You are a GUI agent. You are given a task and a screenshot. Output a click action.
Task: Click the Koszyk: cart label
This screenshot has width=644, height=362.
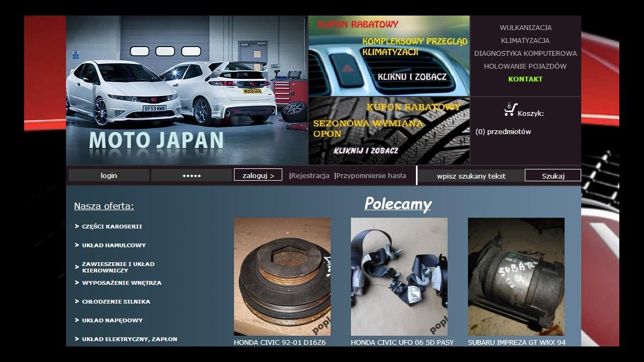[x=531, y=113]
